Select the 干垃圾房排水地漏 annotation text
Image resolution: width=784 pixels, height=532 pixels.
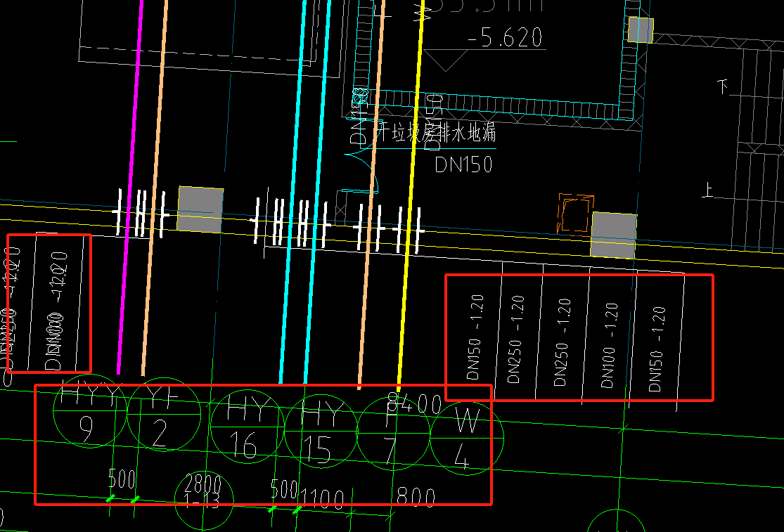pyautogui.click(x=435, y=133)
